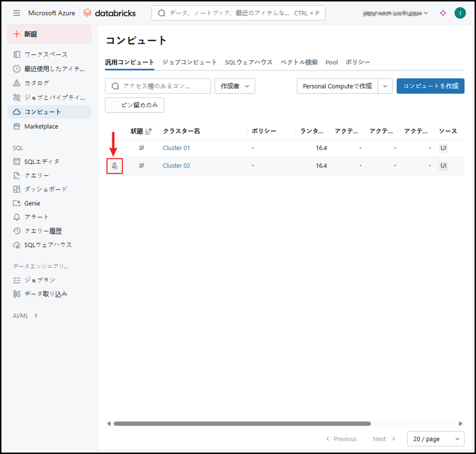The image size is (476, 454).
Task: Switch to the Job Compute tab
Action: coord(189,62)
